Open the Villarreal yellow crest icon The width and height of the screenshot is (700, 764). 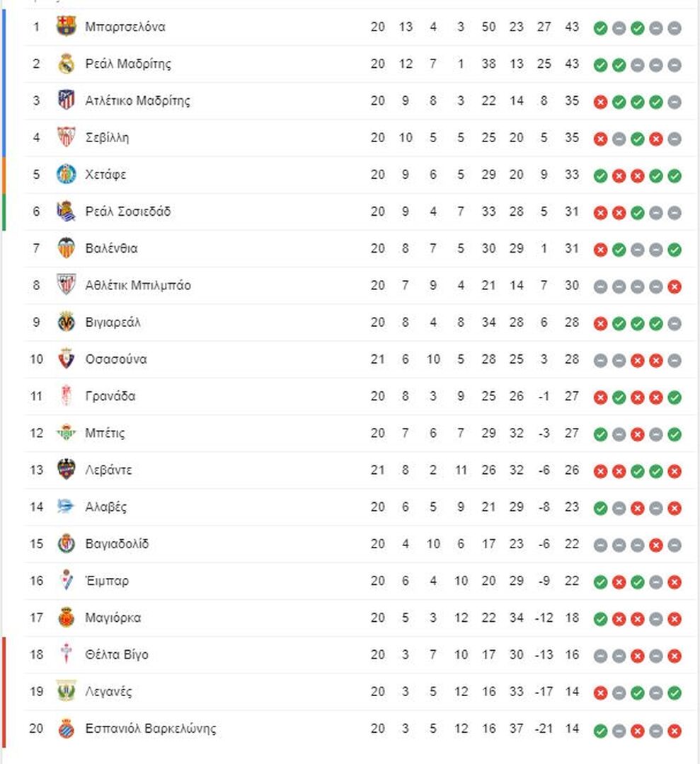66,322
